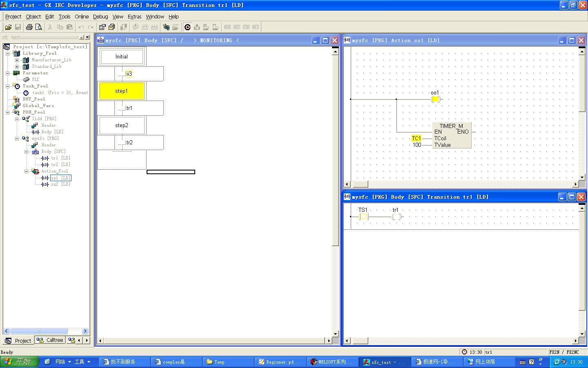
Task: Open Print Preview from the toolbar
Action: click(39, 27)
